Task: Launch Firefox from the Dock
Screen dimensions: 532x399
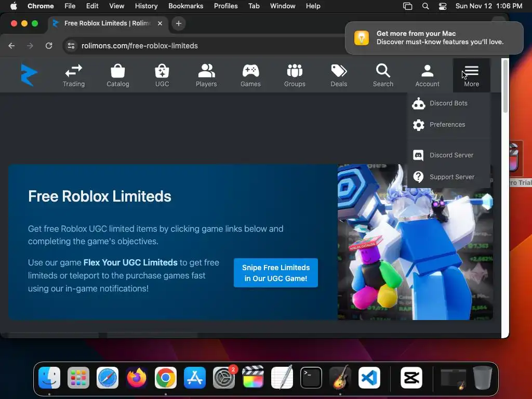Action: 137,378
